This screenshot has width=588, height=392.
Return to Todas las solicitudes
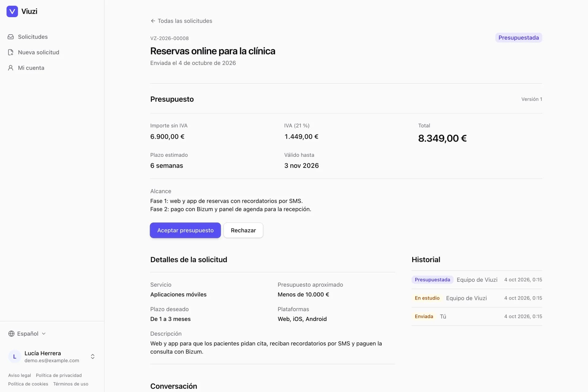tap(181, 21)
